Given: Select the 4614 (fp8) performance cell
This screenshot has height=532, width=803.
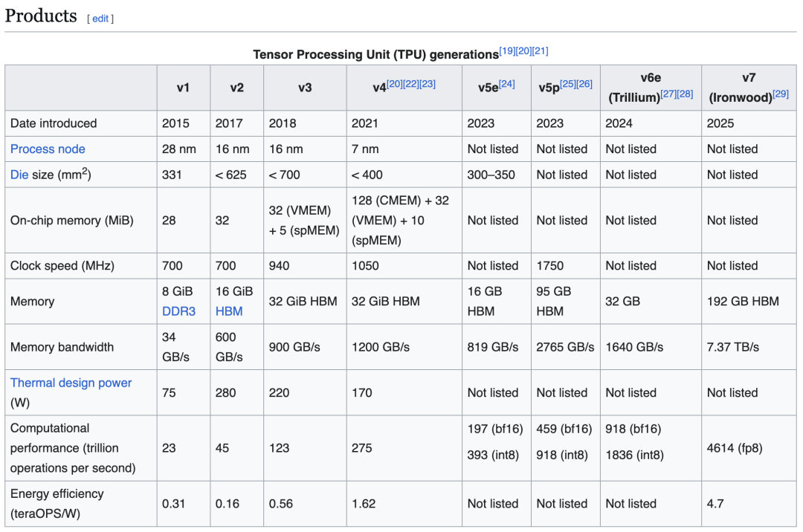Looking at the screenshot, I should 735,448.
